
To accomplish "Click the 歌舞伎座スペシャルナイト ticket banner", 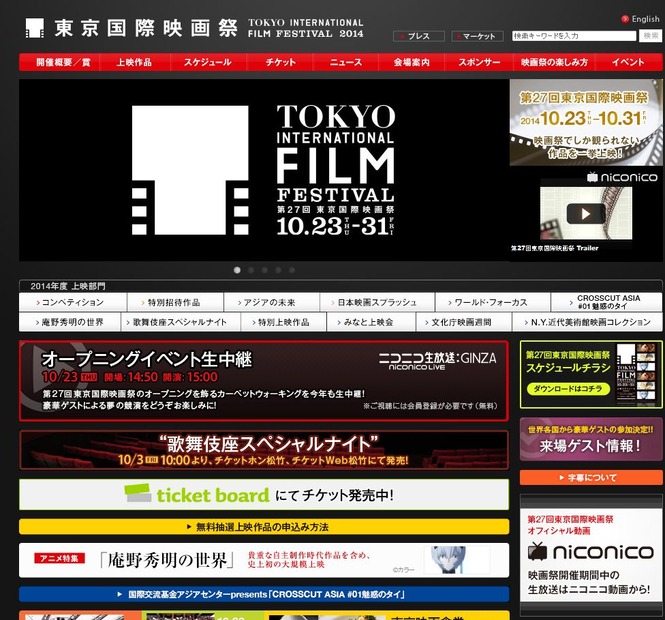I will 264,450.
